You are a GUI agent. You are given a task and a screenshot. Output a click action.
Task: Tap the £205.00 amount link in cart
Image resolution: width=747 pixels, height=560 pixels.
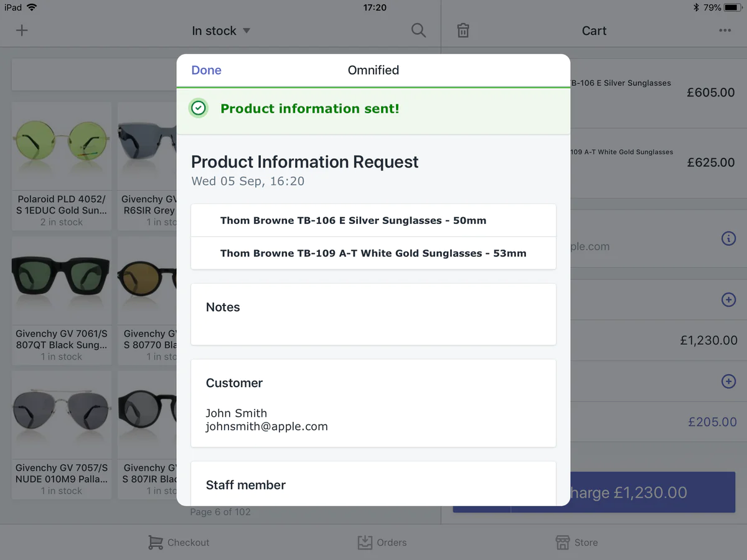click(712, 422)
